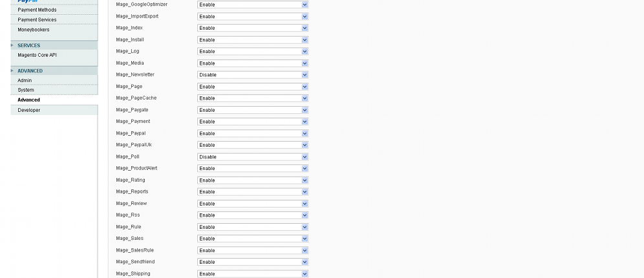The height and width of the screenshot is (278, 644).
Task: Select the Admin sidebar item
Action: coord(25,80)
